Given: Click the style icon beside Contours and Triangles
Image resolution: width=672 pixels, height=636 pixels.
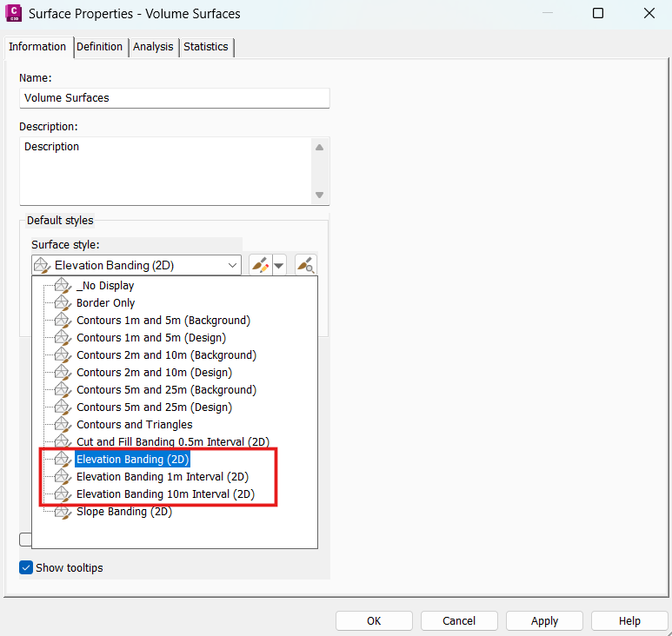Looking at the screenshot, I should coord(62,425).
